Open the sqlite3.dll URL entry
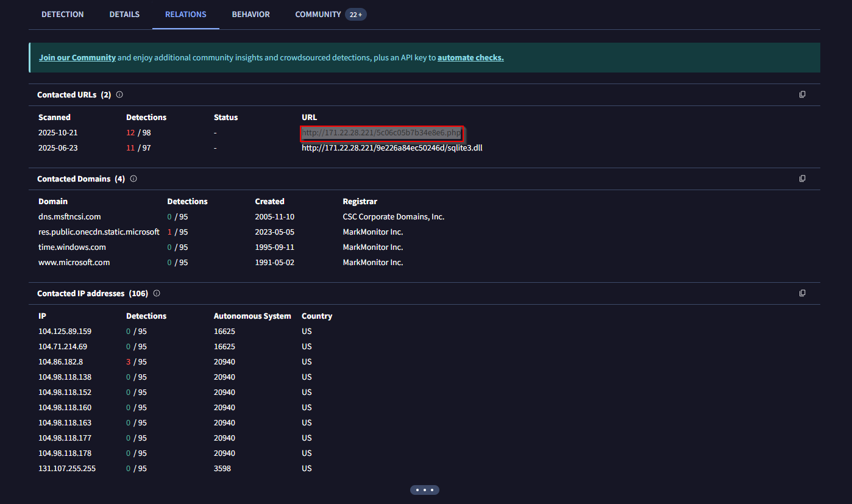 [x=392, y=148]
